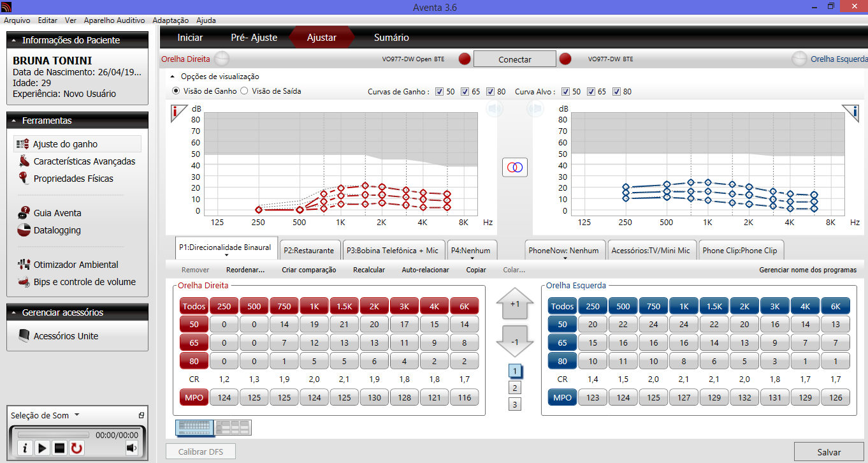Open P1:Direcionalidade Binaural program dropdown

(226, 255)
